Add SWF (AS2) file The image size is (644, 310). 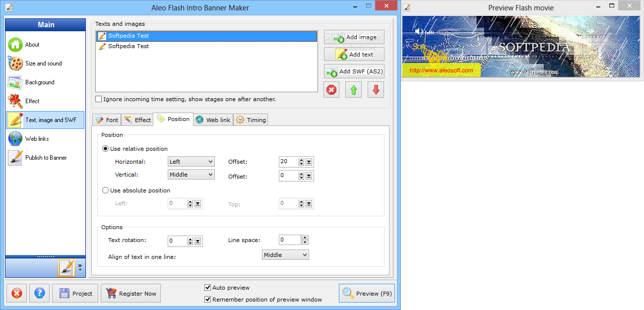pos(354,71)
